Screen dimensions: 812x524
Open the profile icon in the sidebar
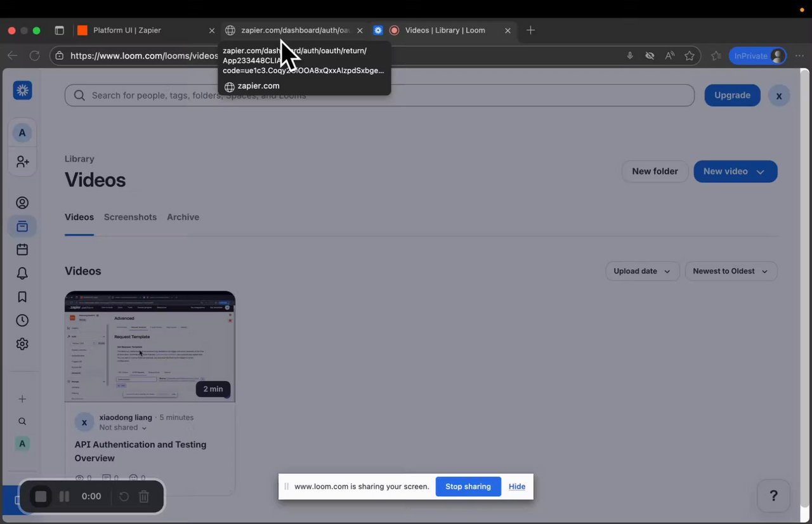(22, 203)
